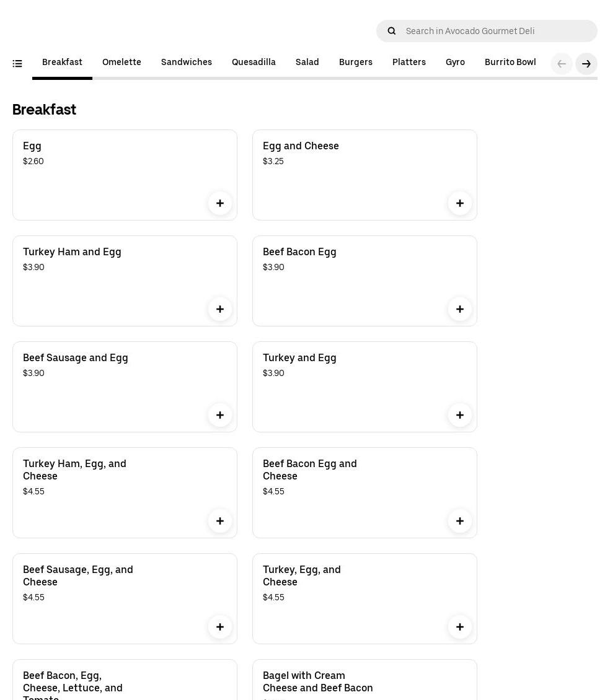Viewport: 610px width, 700px height.
Task: Click plus icon for Turkey Ham and Egg
Action: 220,309
